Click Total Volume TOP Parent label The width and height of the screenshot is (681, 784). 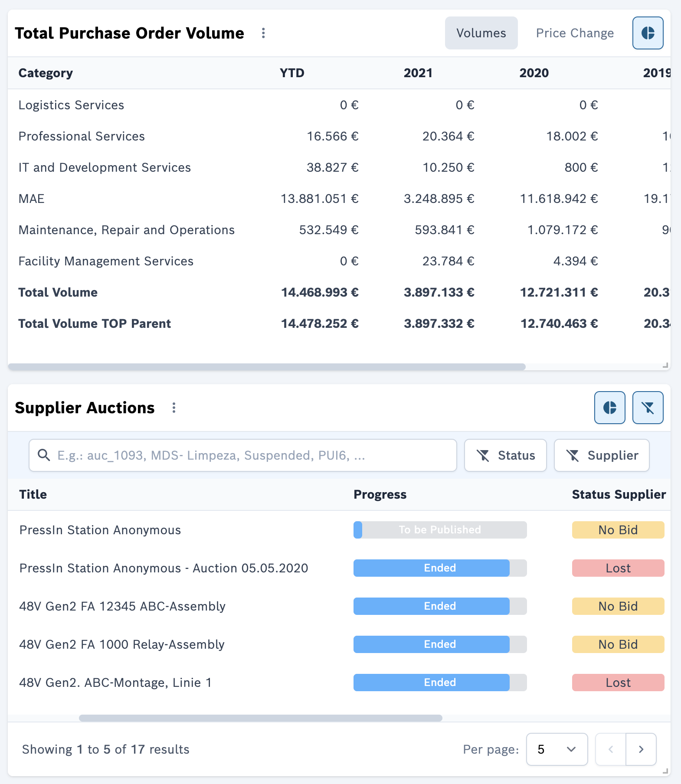(95, 323)
